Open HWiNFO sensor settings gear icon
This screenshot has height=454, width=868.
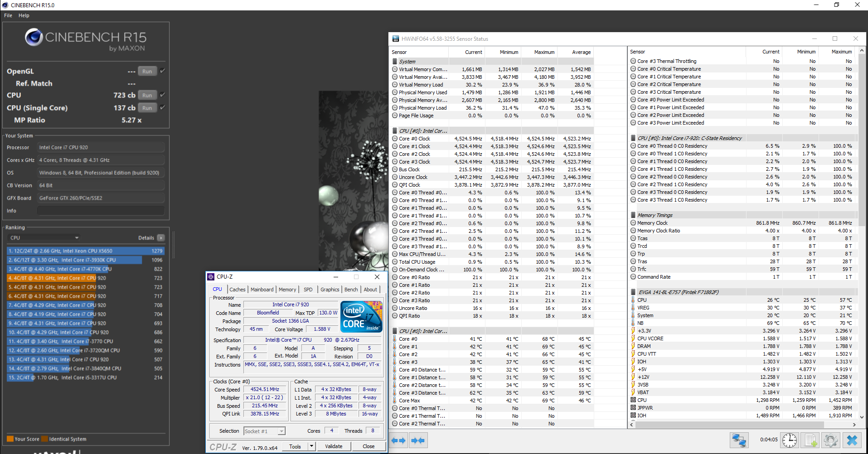click(830, 440)
